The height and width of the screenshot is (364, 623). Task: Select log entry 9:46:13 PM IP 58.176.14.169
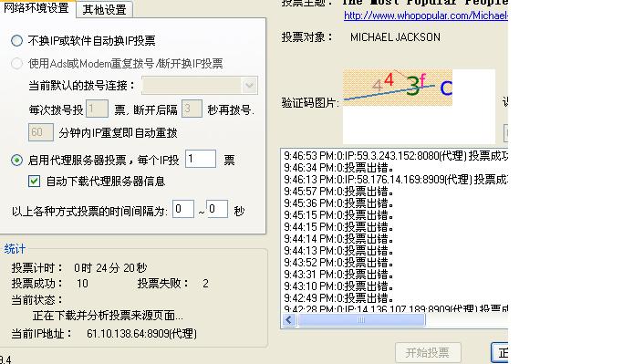395,180
